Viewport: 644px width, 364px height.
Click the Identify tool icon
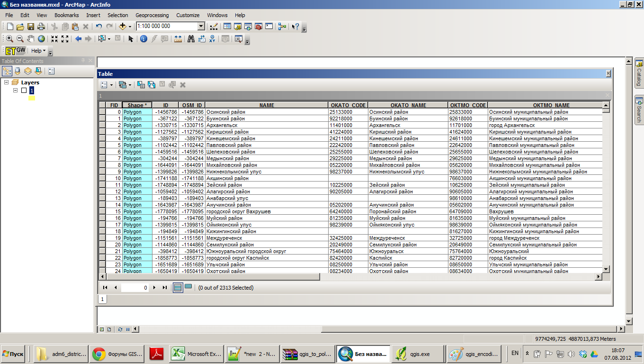pyautogui.click(x=143, y=39)
